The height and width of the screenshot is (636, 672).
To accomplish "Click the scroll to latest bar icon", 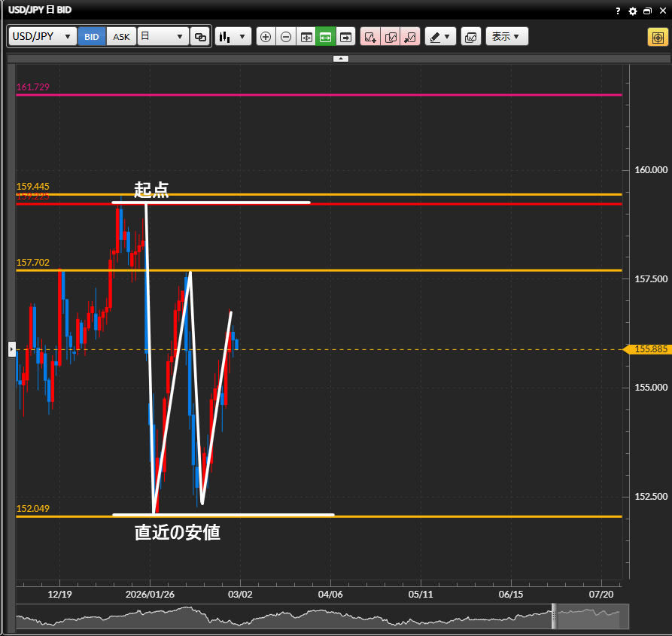I will [345, 36].
